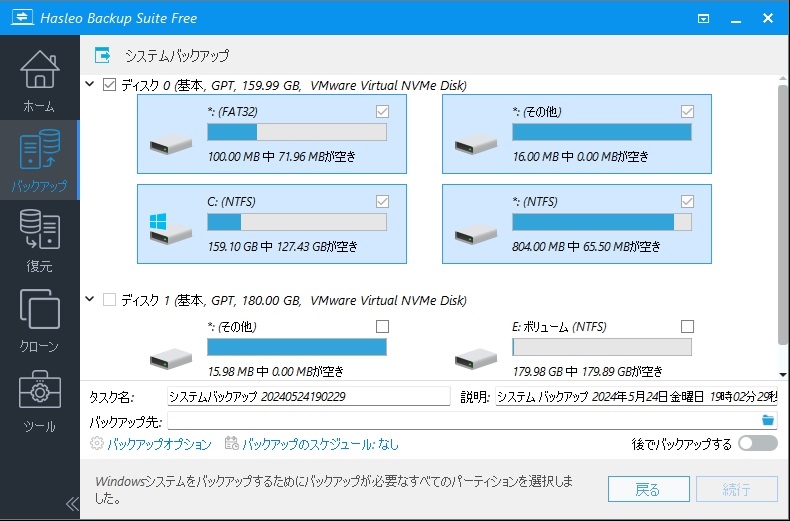Collapse the Disk 1 partition list
Image resolution: width=790 pixels, height=521 pixels.
tap(90, 299)
